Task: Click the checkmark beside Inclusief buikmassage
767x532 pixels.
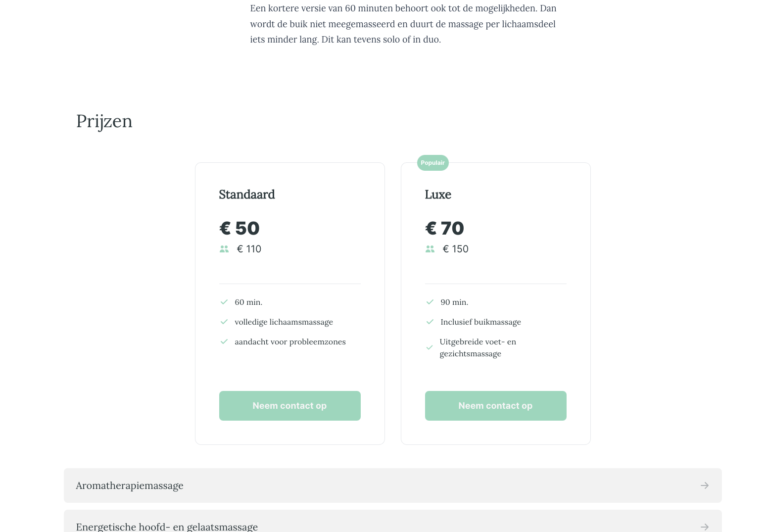Action: (430, 321)
